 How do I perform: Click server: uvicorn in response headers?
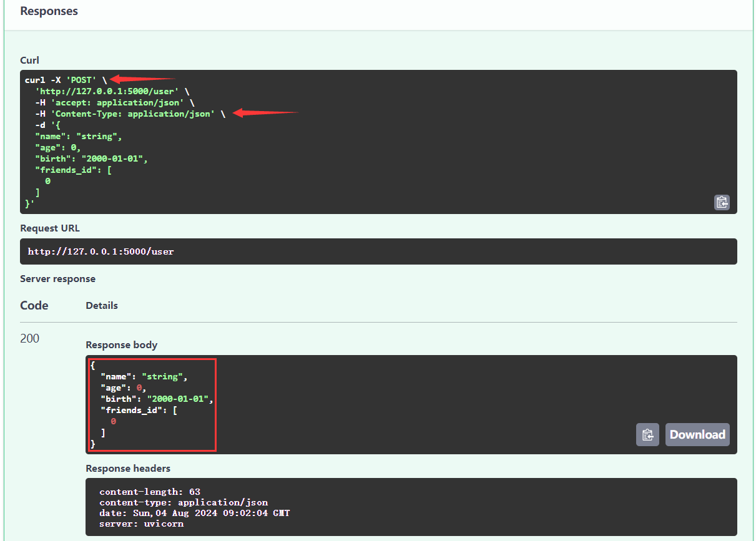pos(141,524)
